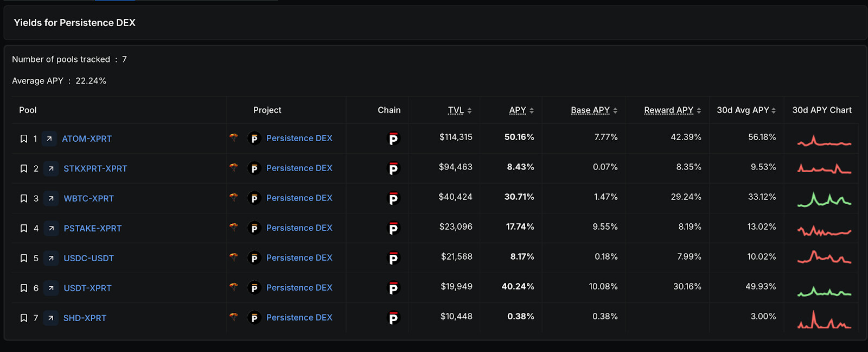Select the 42.39% Reward APY value
The height and width of the screenshot is (352, 868).
(x=686, y=137)
